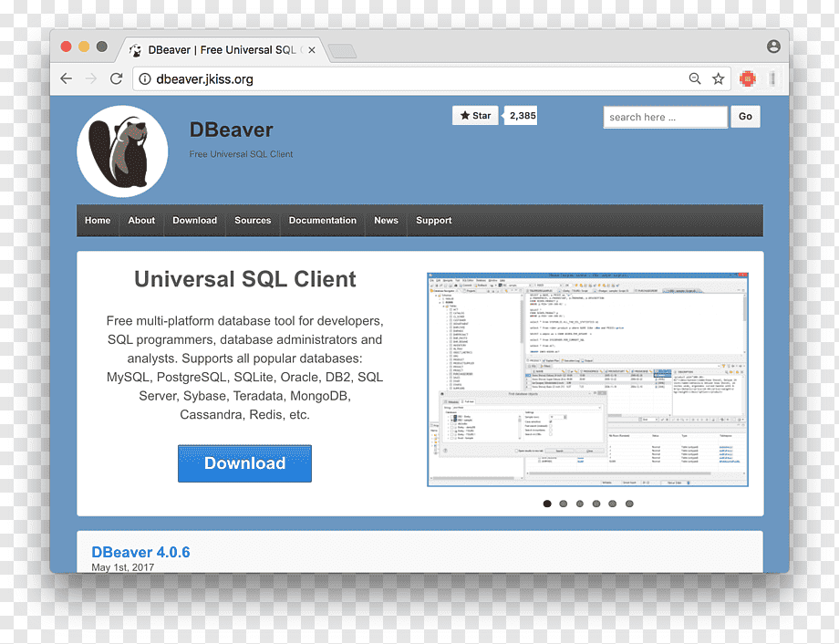Open the 2,385 star count

point(522,116)
